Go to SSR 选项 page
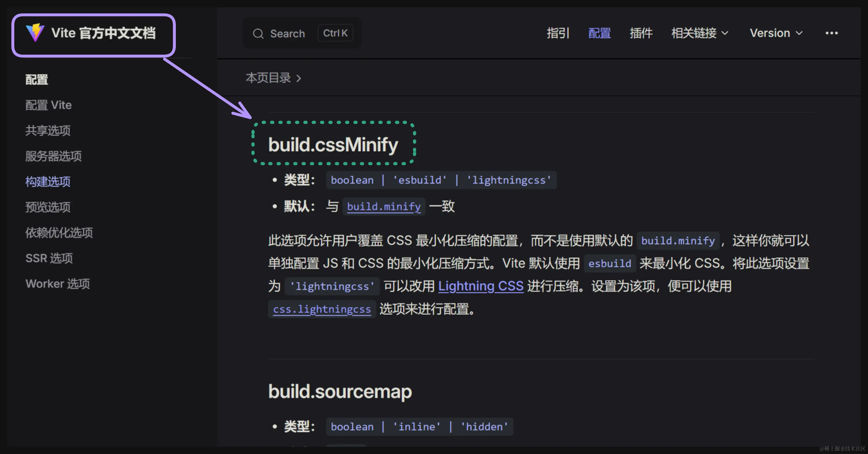 click(49, 258)
